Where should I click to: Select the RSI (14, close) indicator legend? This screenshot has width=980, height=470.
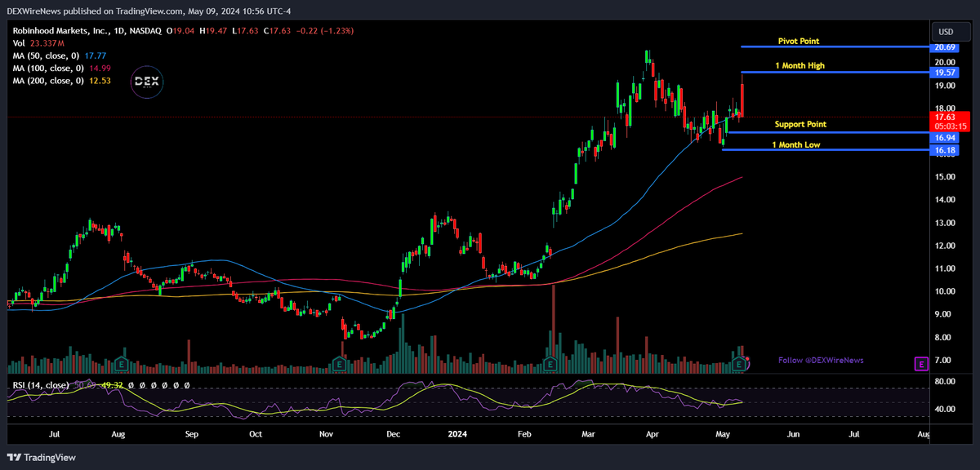coord(40,384)
